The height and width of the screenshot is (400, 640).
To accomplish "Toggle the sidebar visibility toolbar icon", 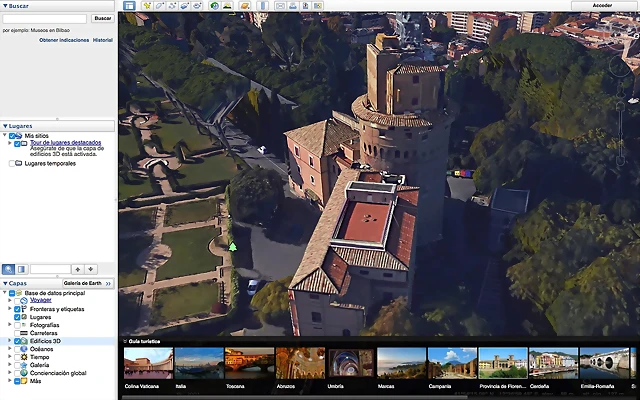I will tap(129, 6).
